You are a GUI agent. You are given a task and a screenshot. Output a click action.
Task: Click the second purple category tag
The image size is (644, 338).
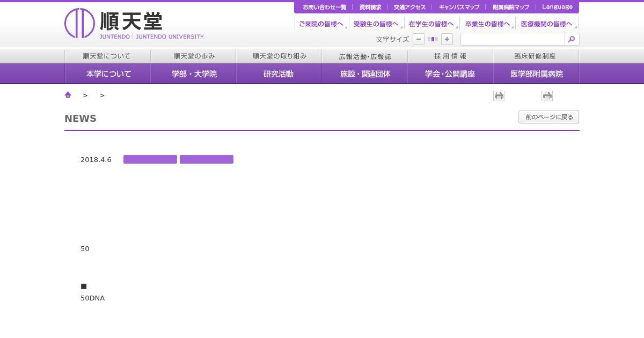[207, 159]
